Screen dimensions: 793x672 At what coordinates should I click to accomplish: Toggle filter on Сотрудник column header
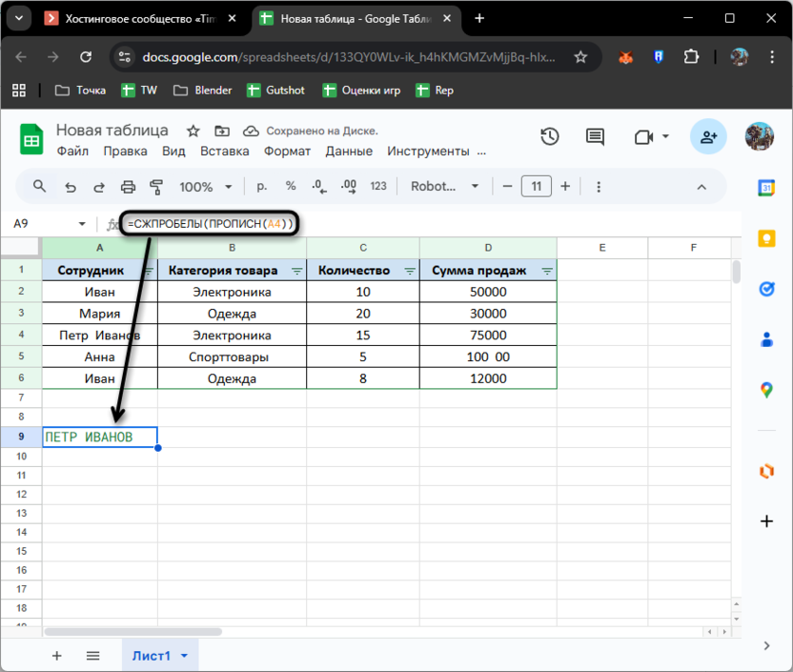pyautogui.click(x=148, y=271)
